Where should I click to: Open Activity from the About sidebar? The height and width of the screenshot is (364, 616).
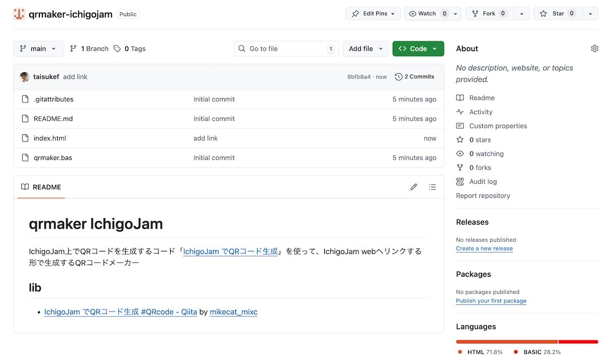480,112
